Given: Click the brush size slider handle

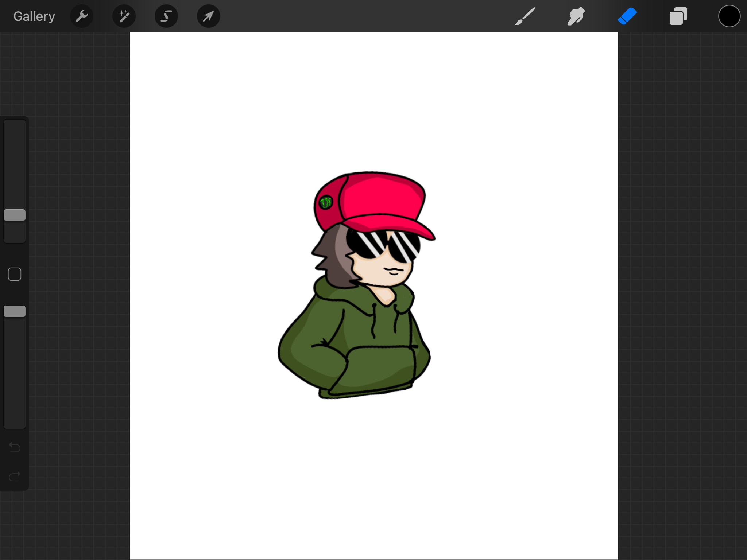Looking at the screenshot, I should (15, 215).
